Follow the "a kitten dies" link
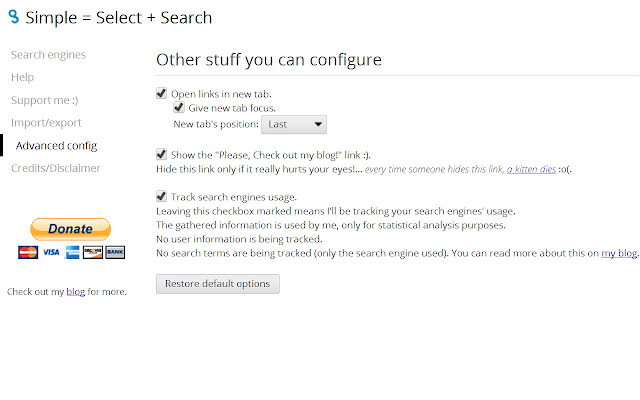Screen dimensions: 640x400 531,169
